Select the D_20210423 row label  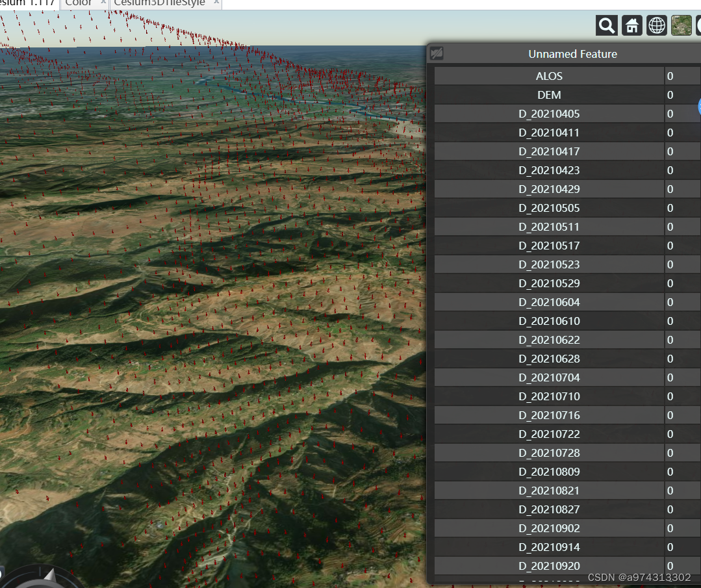549,170
